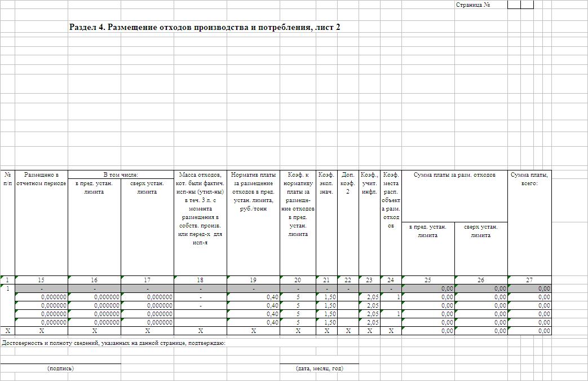Select the "Масса отходов" column header
588x381 pixels.
[200, 209]
